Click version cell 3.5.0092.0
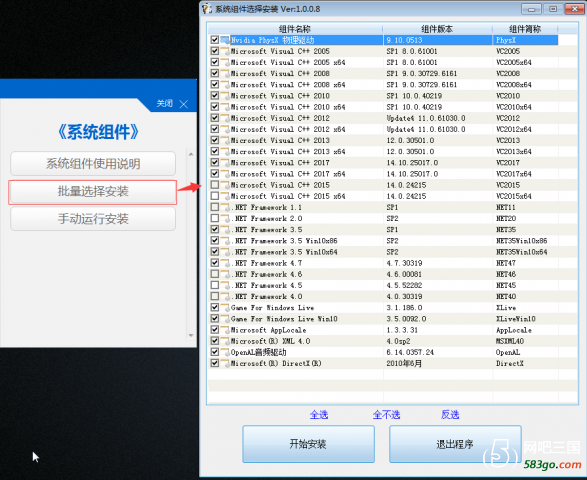 406,319
